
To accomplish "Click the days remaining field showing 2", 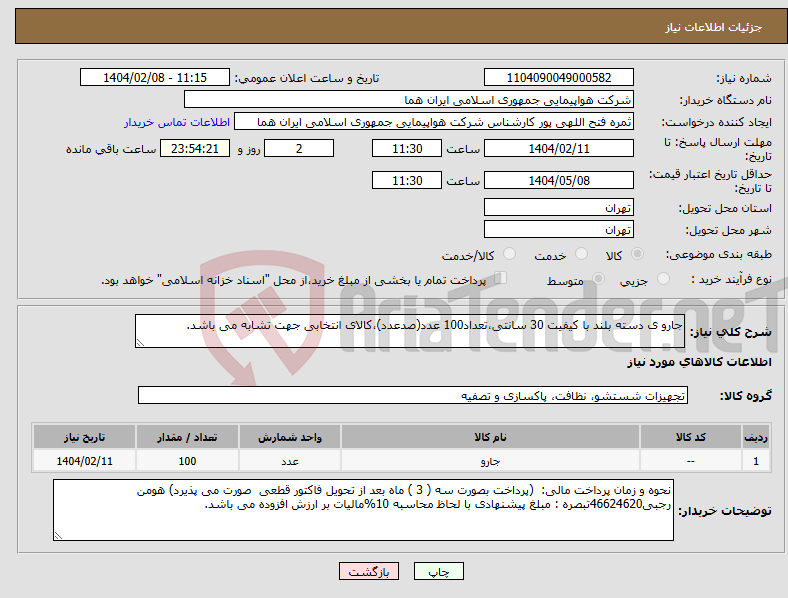I will click(299, 149).
